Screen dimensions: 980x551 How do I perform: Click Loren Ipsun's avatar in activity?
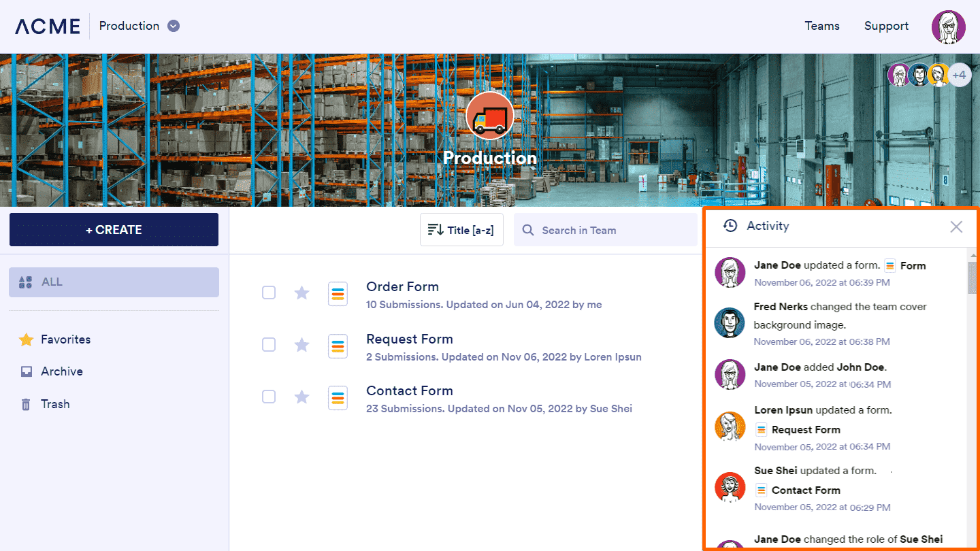coord(730,427)
